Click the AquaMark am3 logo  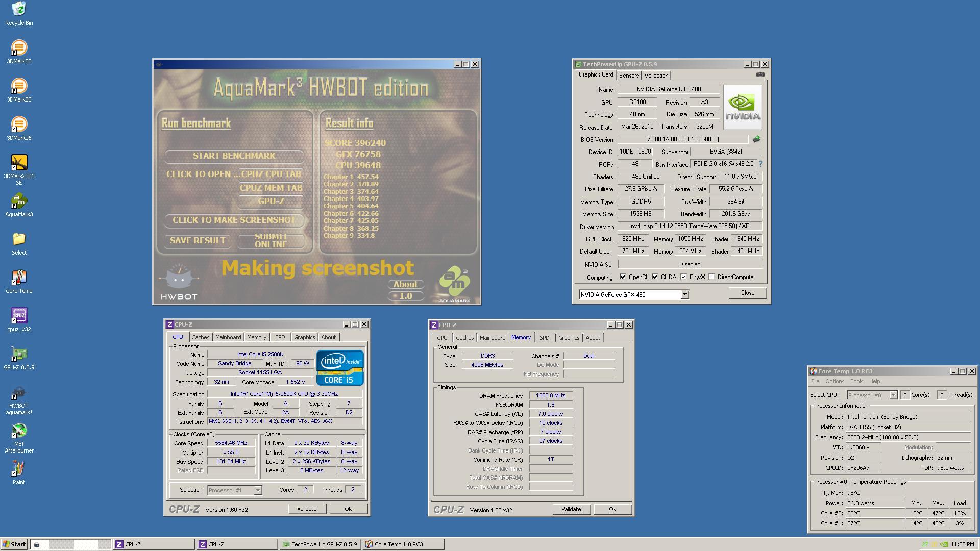(454, 283)
